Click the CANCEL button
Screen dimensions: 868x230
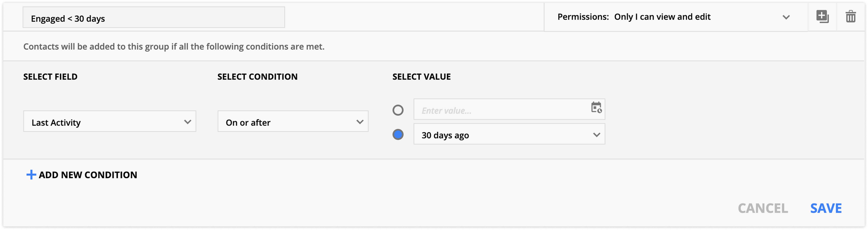coord(763,208)
